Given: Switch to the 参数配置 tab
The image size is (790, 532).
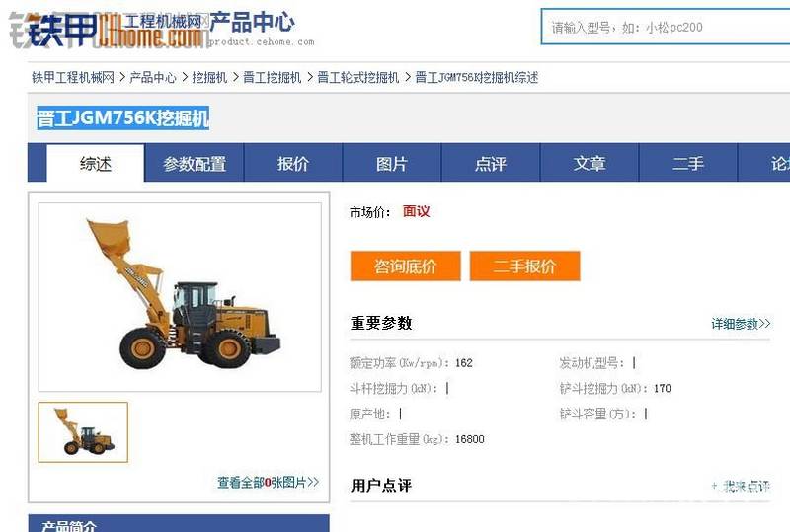Looking at the screenshot, I should (195, 163).
